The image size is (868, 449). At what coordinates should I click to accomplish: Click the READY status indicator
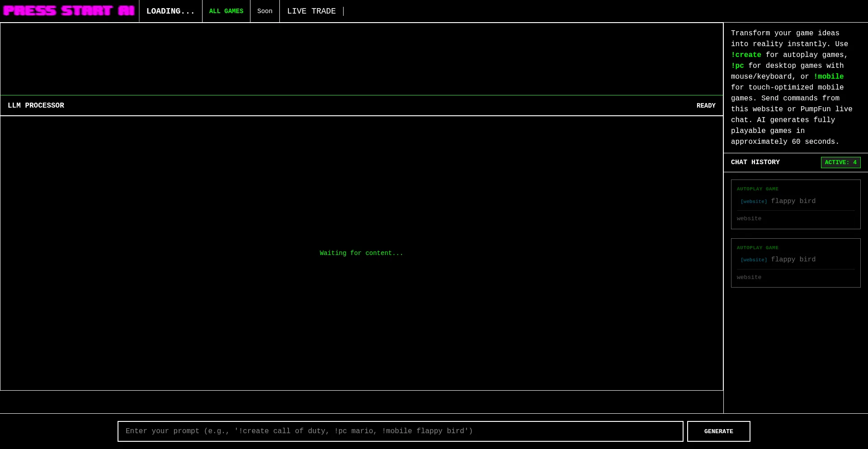click(706, 105)
